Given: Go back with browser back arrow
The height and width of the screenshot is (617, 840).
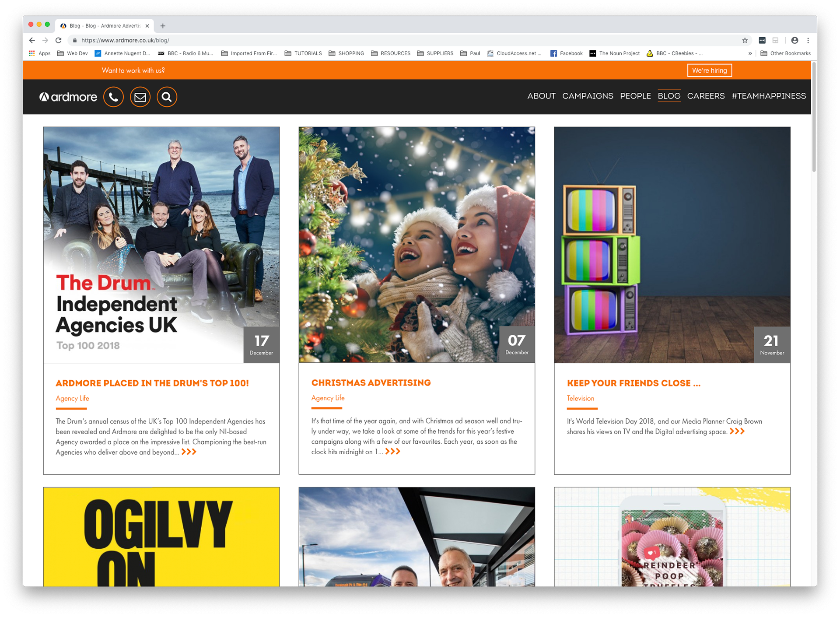Looking at the screenshot, I should (x=32, y=40).
